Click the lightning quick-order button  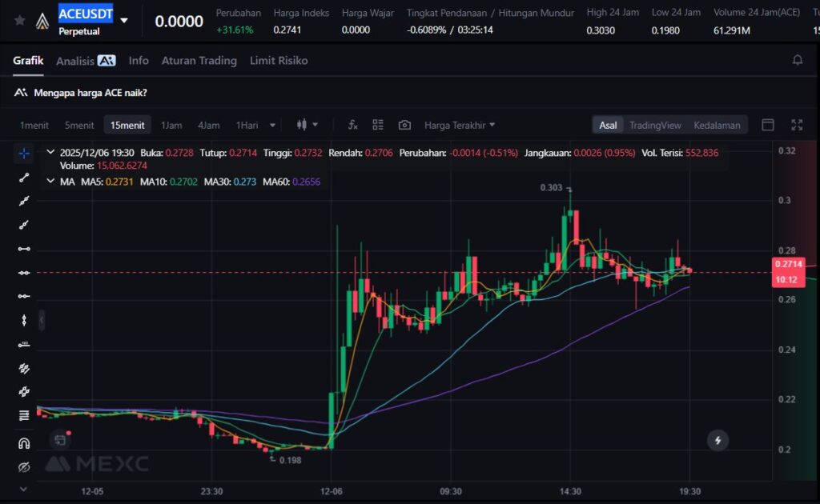pos(718,440)
